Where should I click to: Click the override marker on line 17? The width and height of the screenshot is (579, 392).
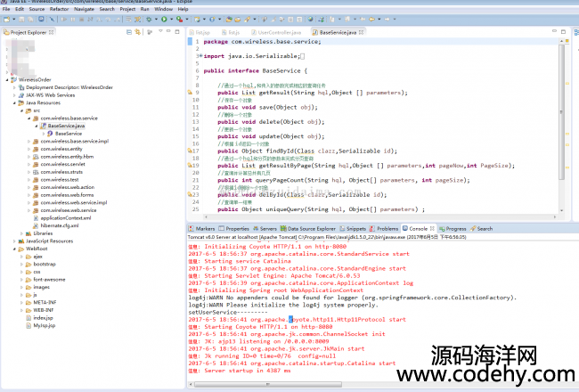(190, 151)
